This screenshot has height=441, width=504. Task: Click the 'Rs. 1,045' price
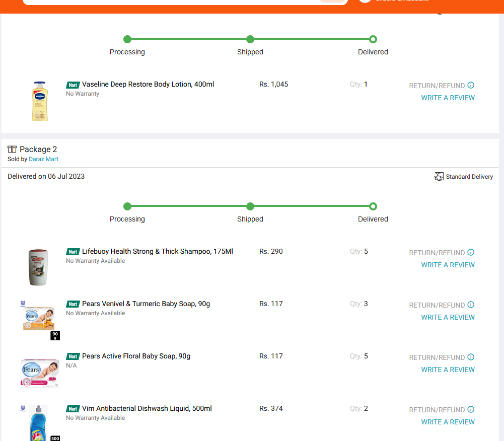pyautogui.click(x=273, y=84)
